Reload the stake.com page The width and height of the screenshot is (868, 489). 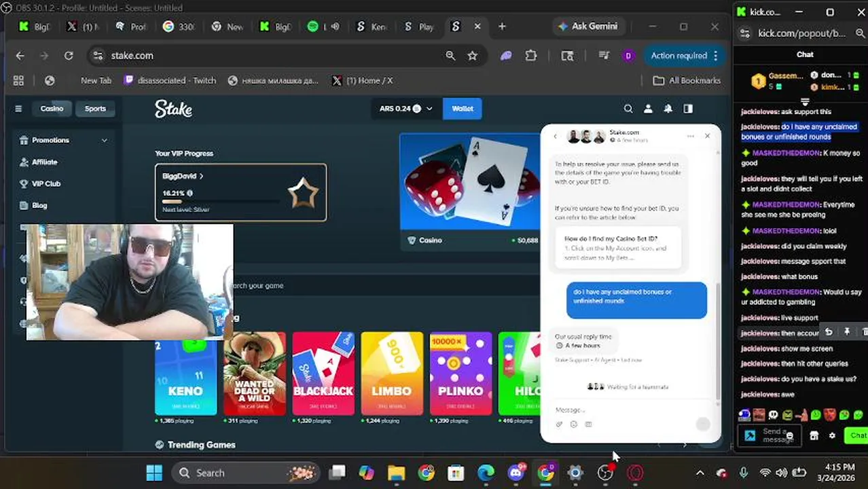click(x=69, y=56)
